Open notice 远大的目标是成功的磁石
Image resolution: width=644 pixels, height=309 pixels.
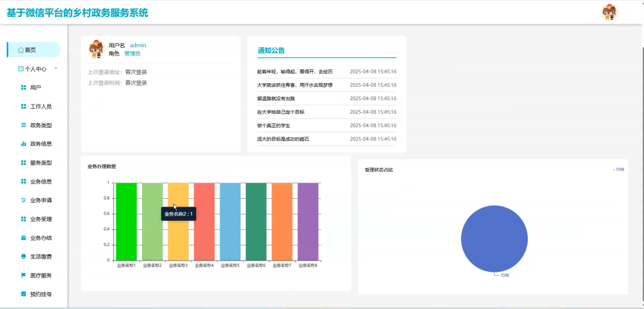283,139
